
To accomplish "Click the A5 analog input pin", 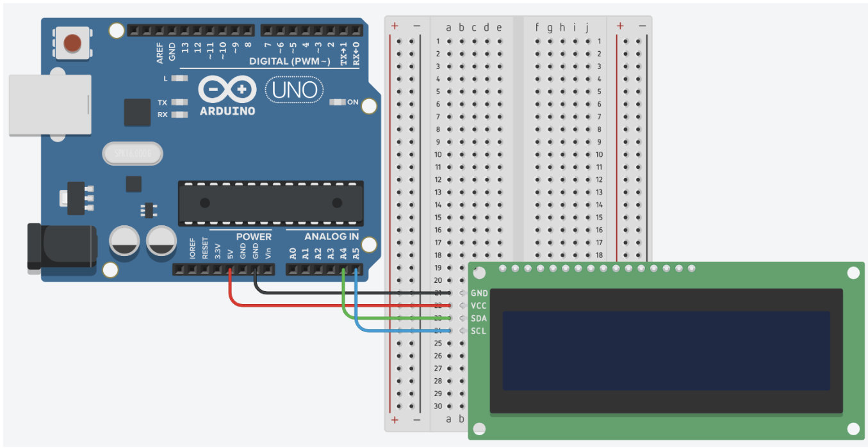I will [x=356, y=270].
